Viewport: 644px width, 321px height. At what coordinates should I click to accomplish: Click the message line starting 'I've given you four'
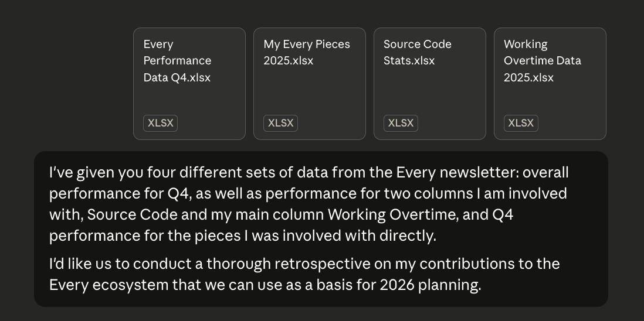(309, 173)
